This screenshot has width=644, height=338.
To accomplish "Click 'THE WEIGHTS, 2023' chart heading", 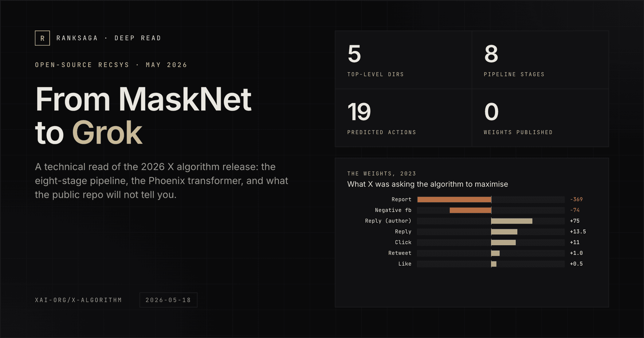I will click(x=382, y=174).
